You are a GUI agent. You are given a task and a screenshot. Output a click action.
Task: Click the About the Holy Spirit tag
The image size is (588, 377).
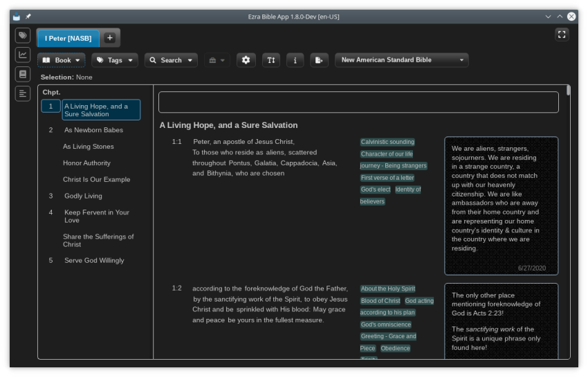point(388,289)
